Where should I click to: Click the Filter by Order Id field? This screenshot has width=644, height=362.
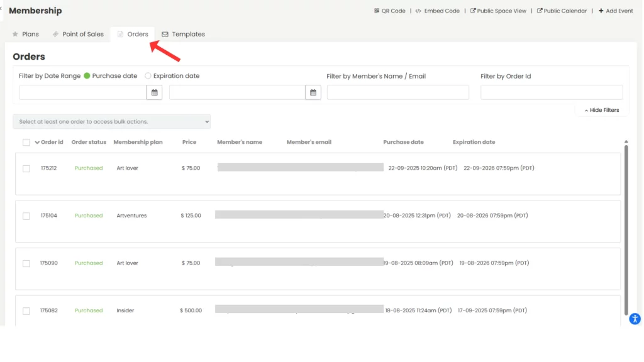pyautogui.click(x=552, y=92)
